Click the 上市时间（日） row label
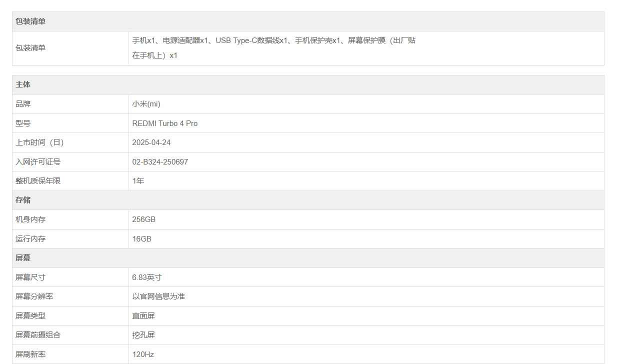This screenshot has height=364, width=617. pos(39,142)
